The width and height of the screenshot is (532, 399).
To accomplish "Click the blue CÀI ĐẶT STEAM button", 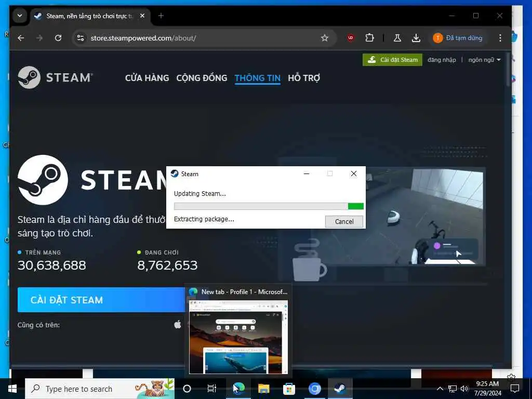I will click(101, 300).
